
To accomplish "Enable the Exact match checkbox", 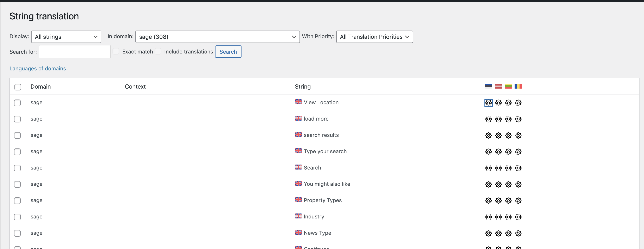I will click(116, 51).
